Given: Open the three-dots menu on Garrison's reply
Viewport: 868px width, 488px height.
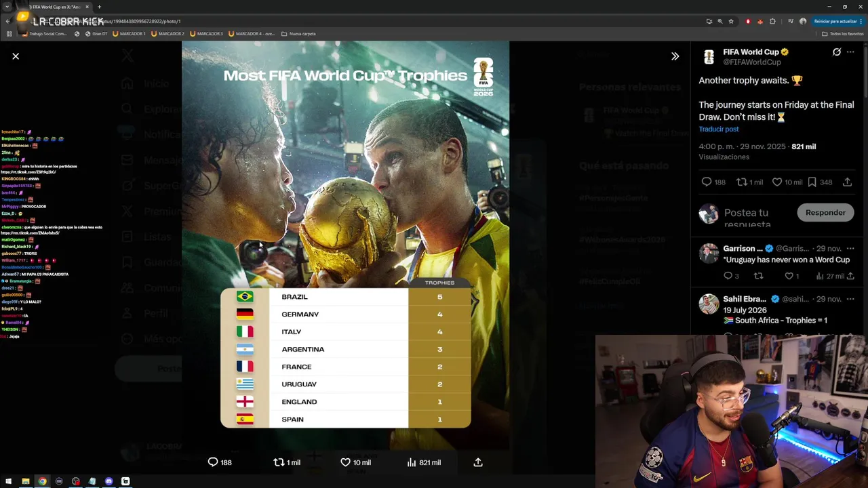Looking at the screenshot, I should (850, 249).
